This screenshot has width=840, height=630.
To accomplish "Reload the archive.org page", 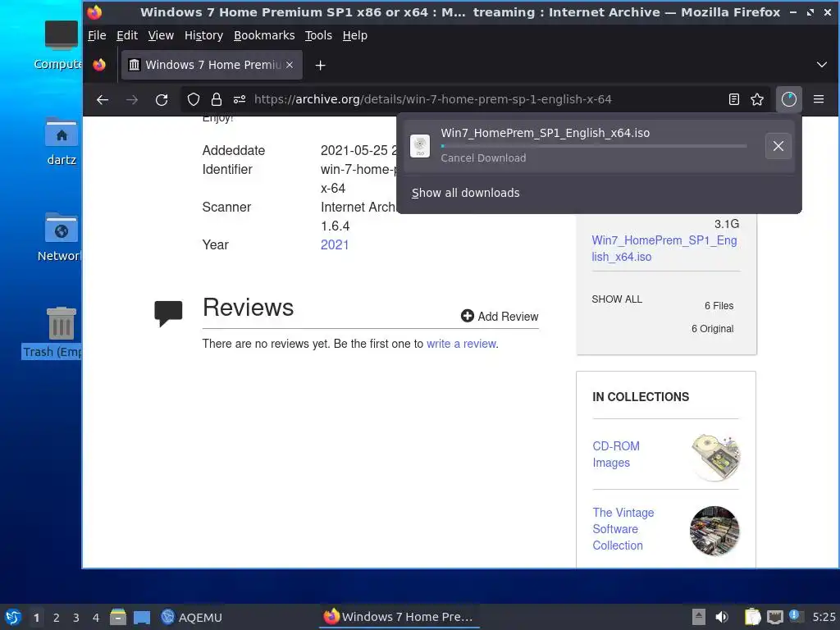I will point(162,99).
